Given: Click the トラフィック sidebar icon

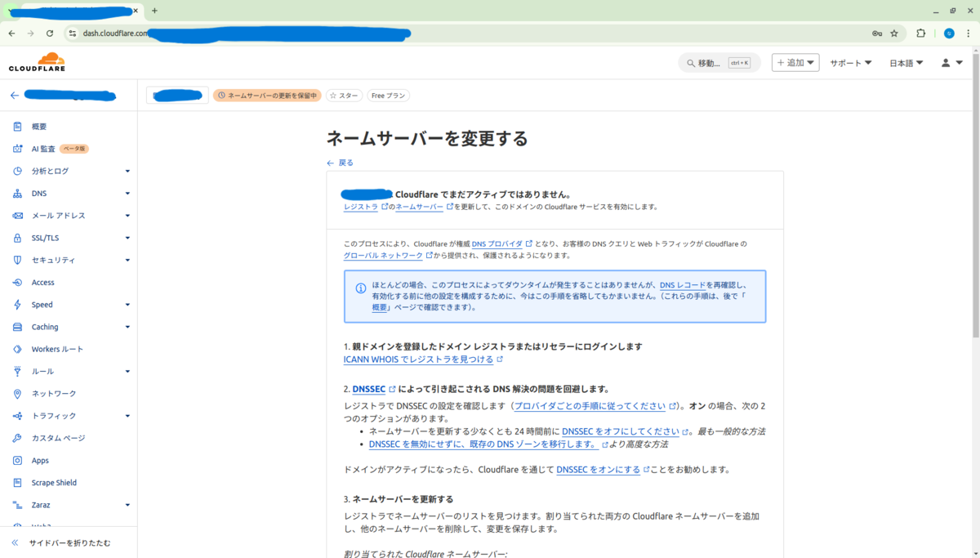Looking at the screenshot, I should [x=17, y=416].
